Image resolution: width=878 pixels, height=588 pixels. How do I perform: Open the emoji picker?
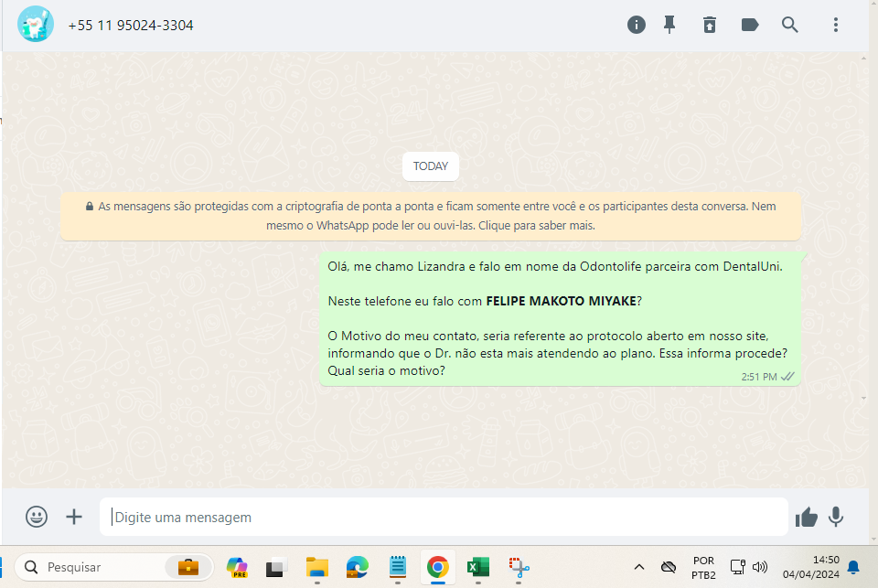(x=37, y=517)
